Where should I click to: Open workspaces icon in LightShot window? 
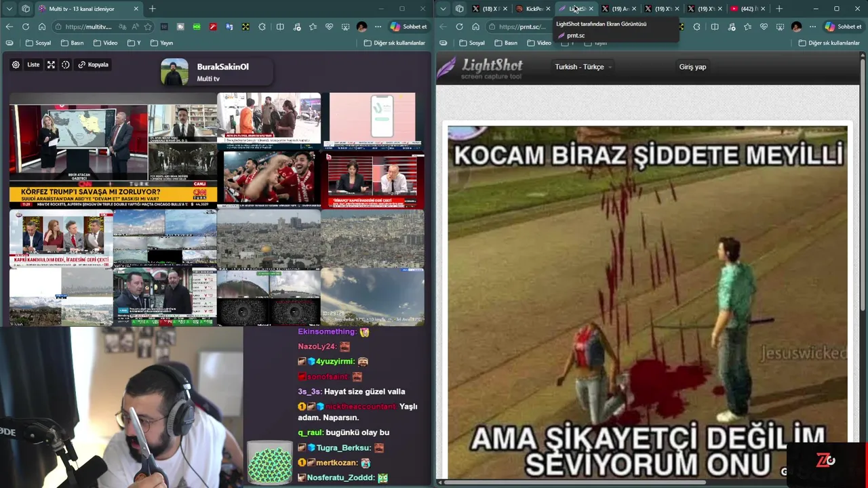459,9
